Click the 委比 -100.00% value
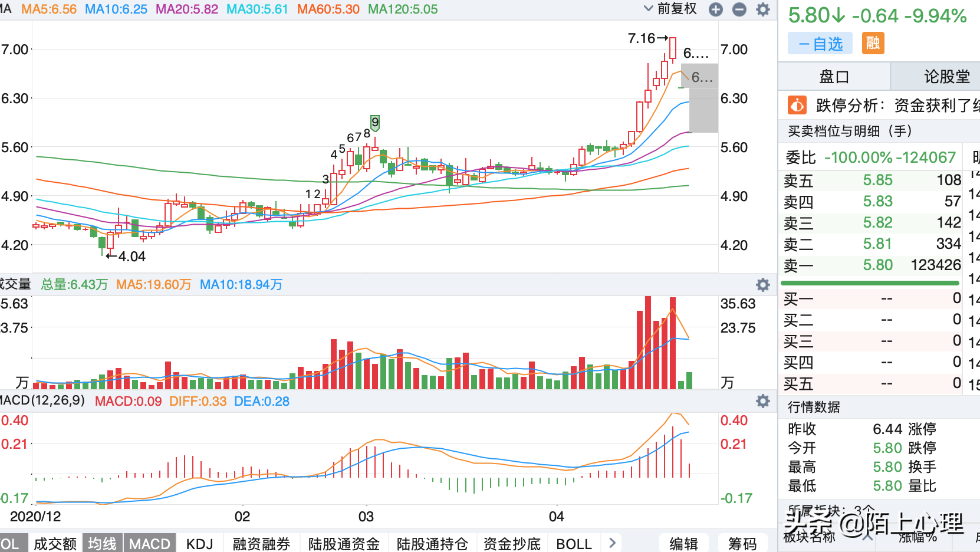Screen dimensions: 980x552 tap(859, 157)
